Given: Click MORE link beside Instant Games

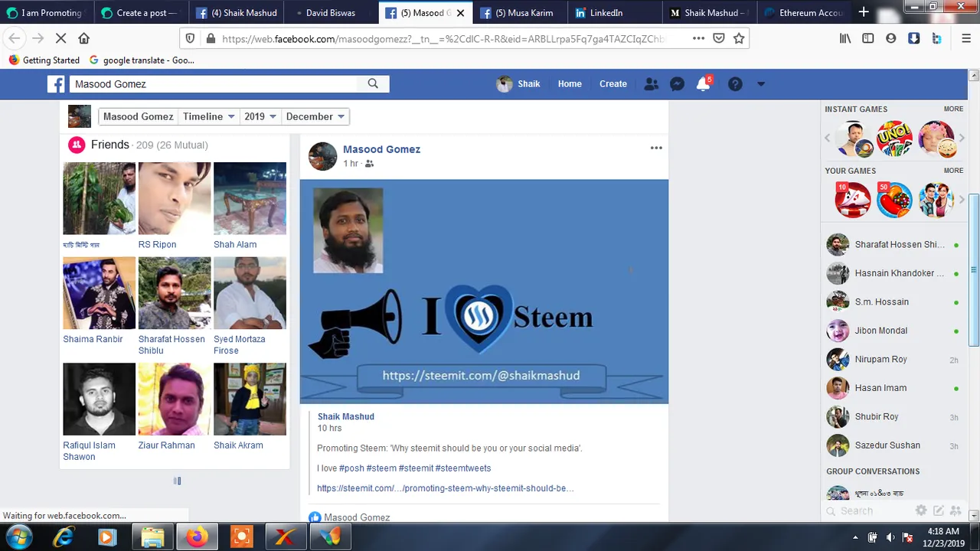Looking at the screenshot, I should (953, 109).
